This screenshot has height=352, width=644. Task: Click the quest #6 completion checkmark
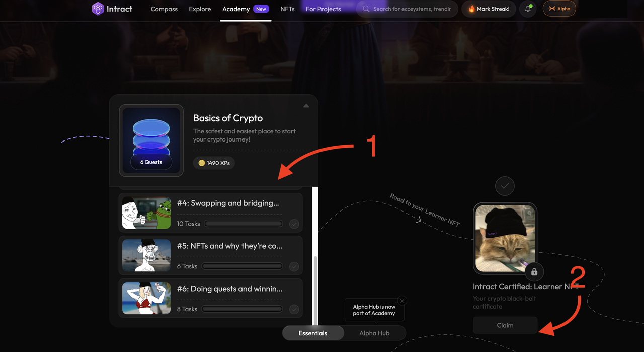[x=294, y=309]
